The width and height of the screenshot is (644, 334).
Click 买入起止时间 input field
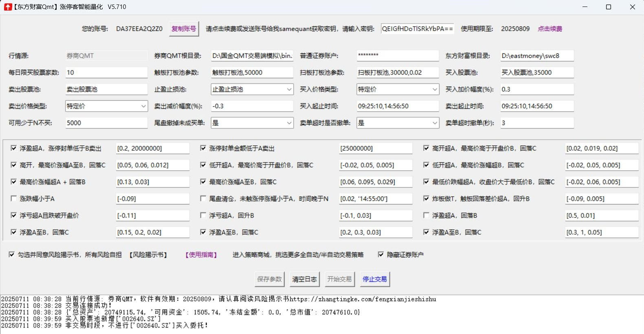[x=398, y=106]
